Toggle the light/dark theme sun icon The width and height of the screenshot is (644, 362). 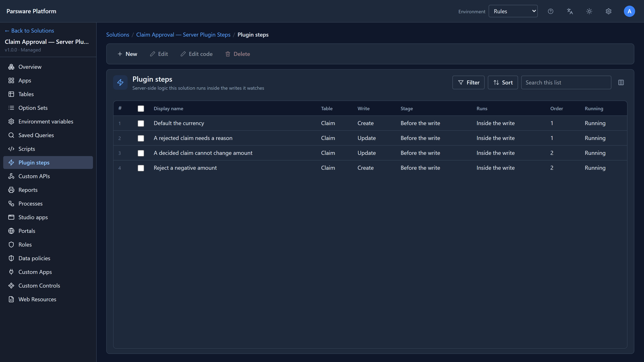(589, 11)
